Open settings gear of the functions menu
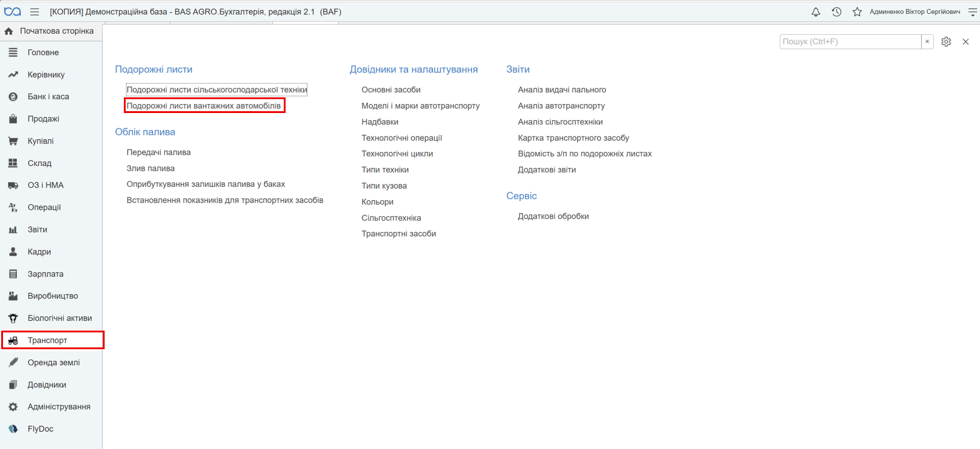Viewport: 980px width, 449px height. coord(946,41)
